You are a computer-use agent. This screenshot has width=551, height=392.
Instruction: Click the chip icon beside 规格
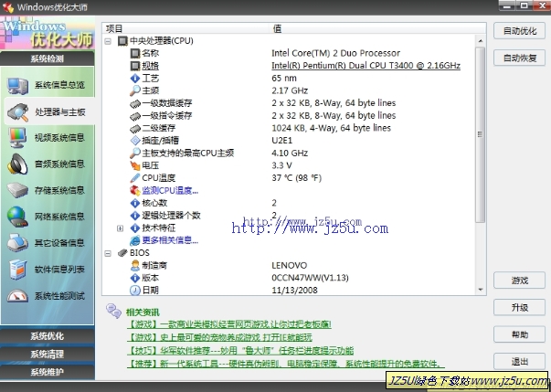coord(135,66)
